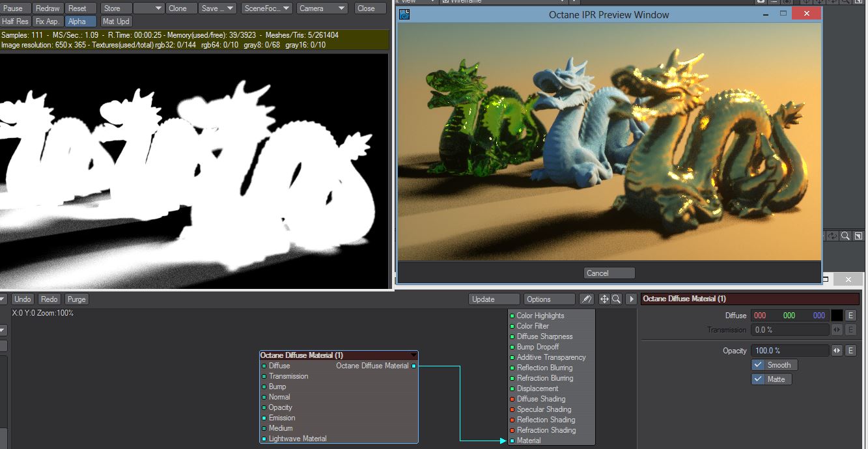Click the Diffuse red 000 value
The width and height of the screenshot is (868, 449).
coord(760,316)
